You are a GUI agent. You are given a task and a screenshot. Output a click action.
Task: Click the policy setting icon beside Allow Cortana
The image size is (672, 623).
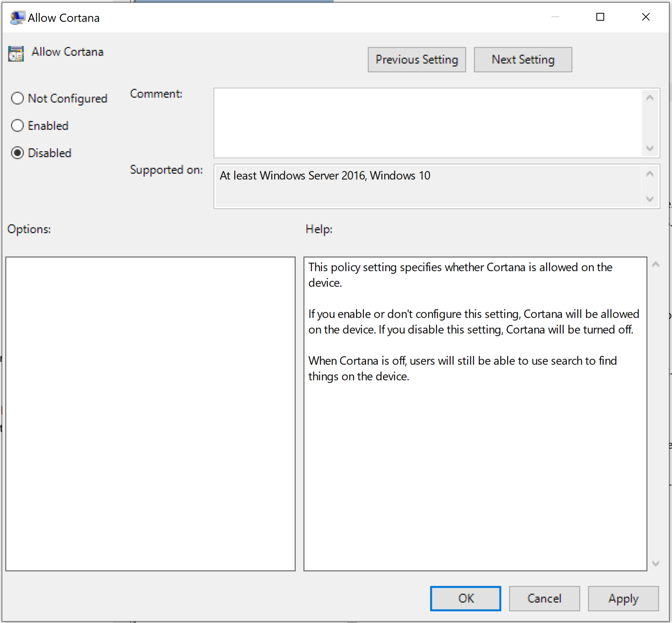pyautogui.click(x=16, y=53)
